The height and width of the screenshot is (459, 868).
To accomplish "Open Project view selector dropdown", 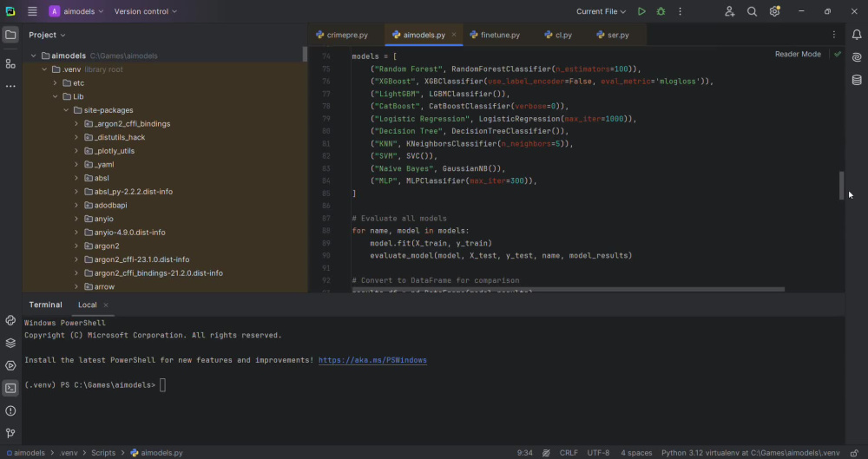I will tap(47, 35).
